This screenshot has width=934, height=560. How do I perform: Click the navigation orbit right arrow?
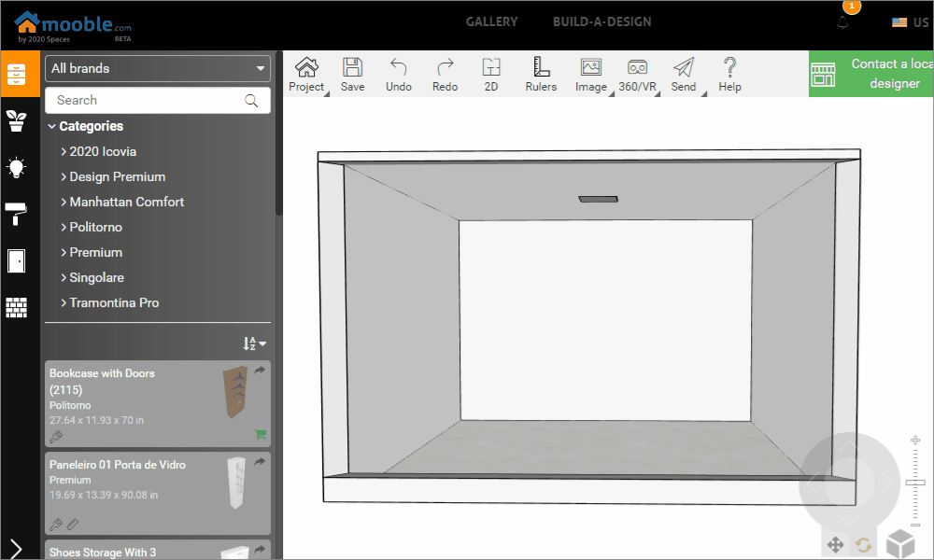point(887,483)
